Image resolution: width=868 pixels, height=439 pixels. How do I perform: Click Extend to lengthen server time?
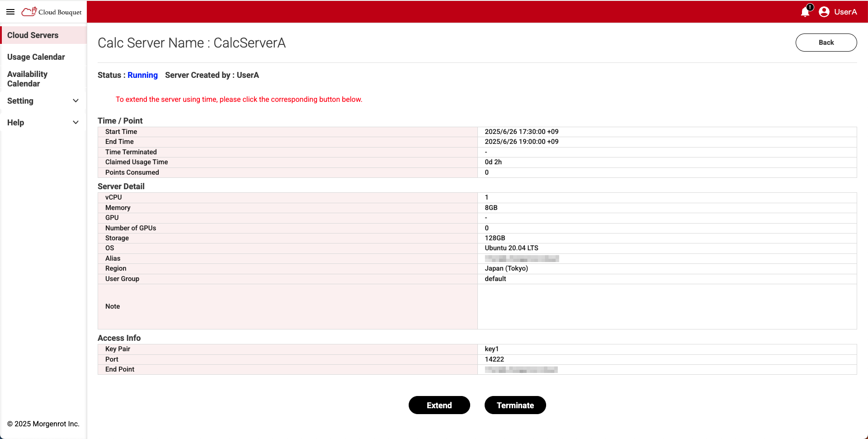pos(439,405)
